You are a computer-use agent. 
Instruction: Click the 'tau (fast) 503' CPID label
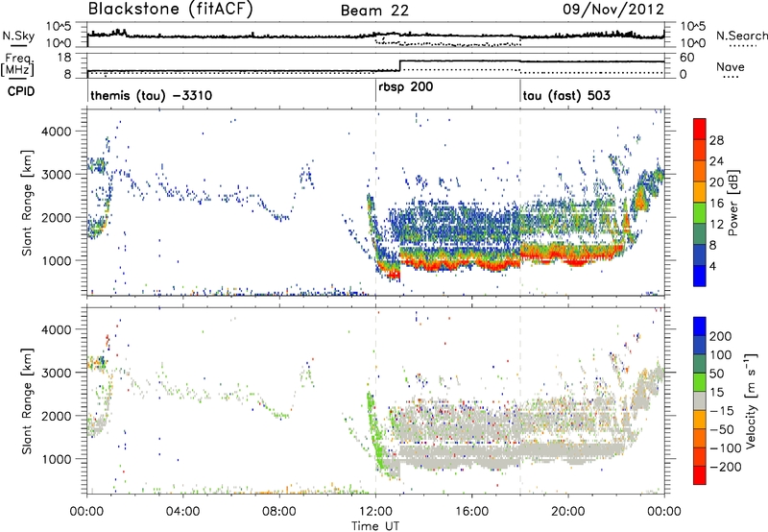coord(566,95)
